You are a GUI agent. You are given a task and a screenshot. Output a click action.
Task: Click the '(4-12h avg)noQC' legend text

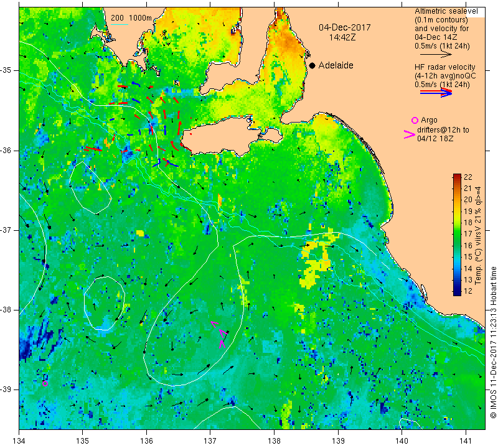(445, 76)
